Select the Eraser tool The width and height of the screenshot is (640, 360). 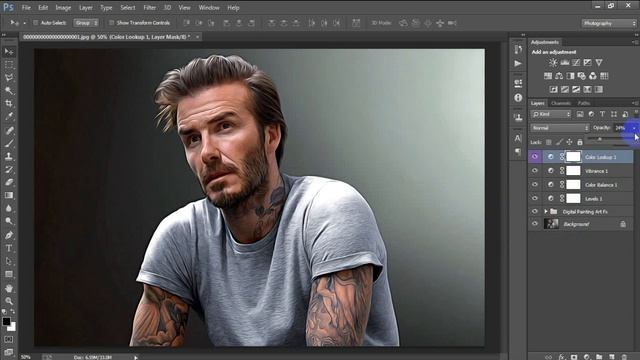[x=9, y=182]
